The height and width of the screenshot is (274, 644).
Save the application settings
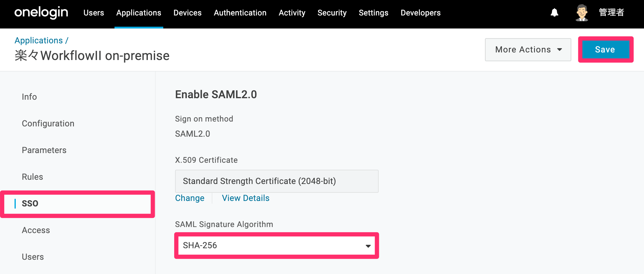pos(606,49)
